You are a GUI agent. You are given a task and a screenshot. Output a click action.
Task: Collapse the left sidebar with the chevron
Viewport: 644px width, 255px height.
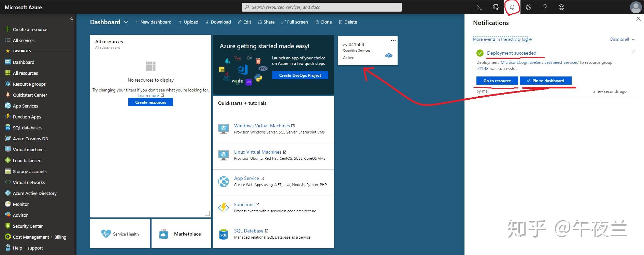pos(72,19)
